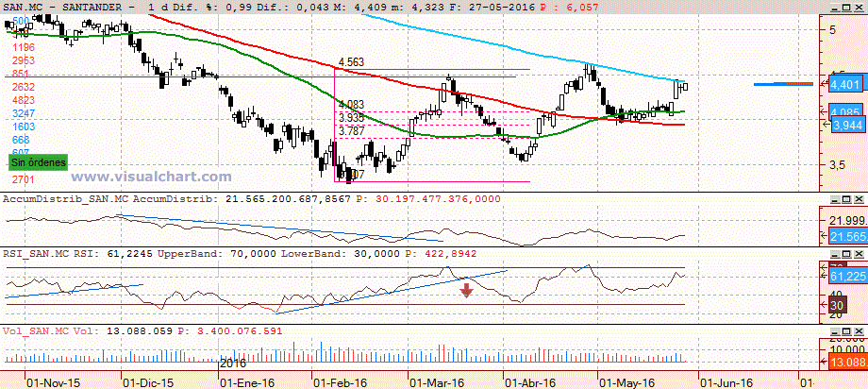Click the 'M: 4,409' high value in header
This screenshot has width=868, height=389.
click(x=362, y=7)
